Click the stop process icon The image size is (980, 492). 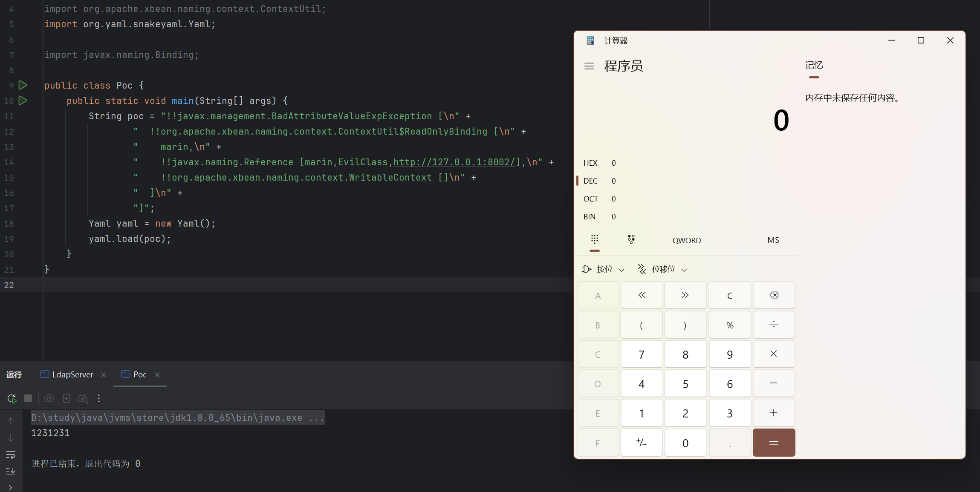[x=28, y=398]
